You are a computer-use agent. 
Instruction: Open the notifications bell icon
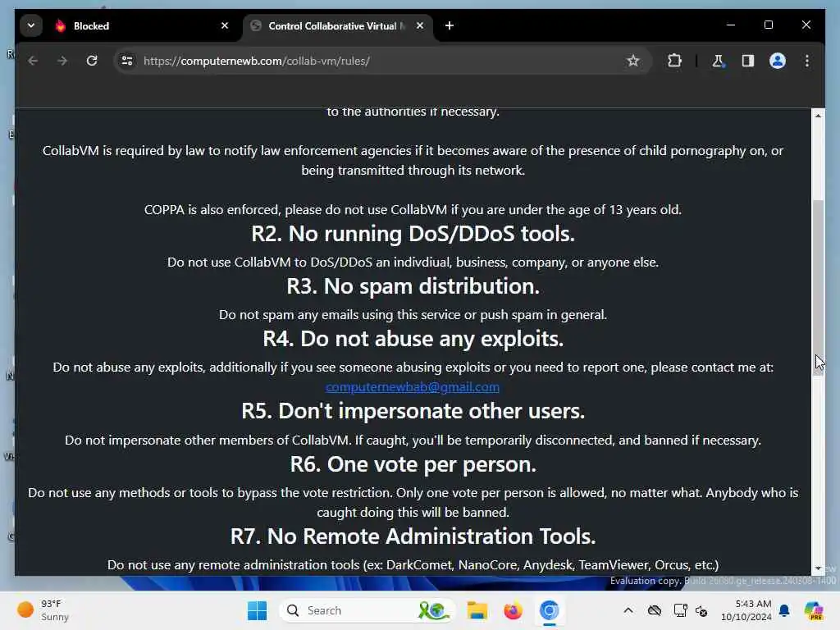click(x=784, y=610)
